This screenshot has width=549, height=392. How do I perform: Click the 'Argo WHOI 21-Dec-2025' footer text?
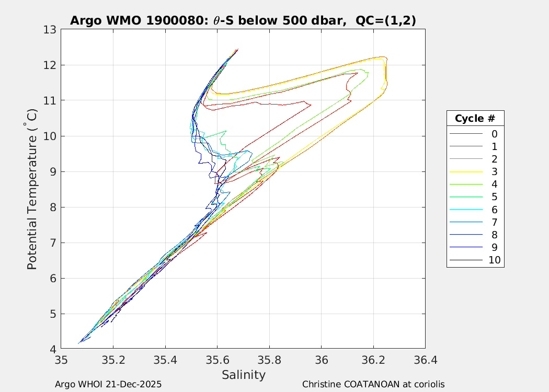tap(108, 384)
